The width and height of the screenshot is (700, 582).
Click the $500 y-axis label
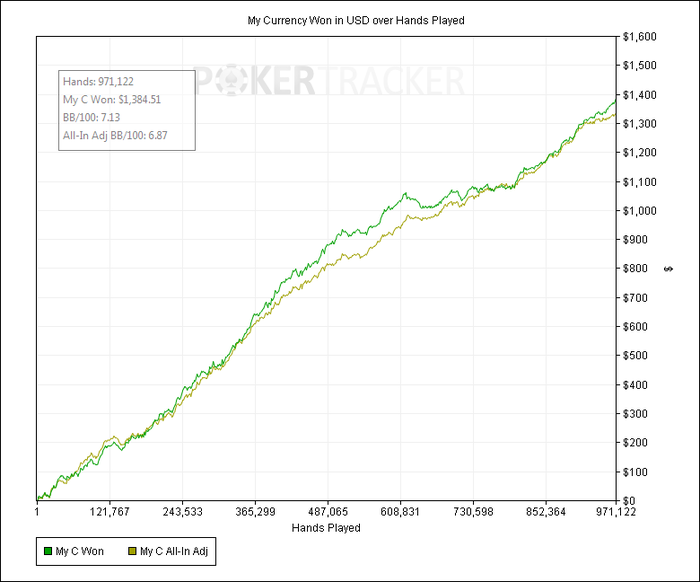coord(635,356)
